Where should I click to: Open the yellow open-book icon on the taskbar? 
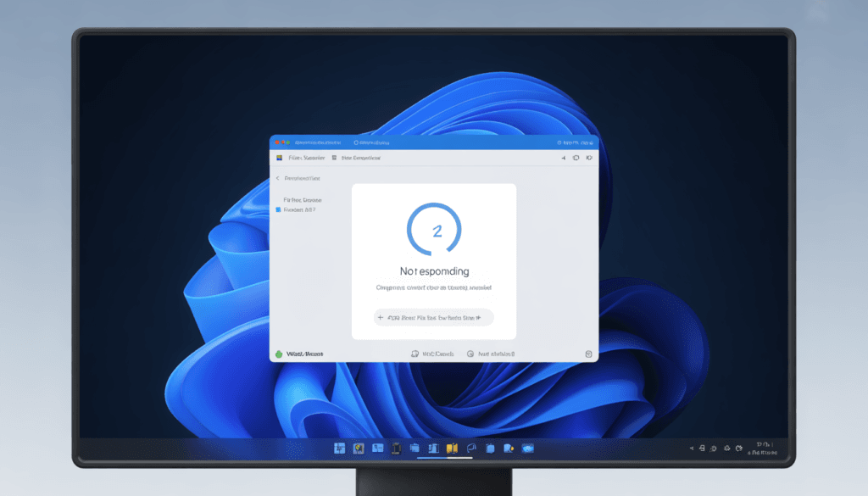tap(453, 449)
